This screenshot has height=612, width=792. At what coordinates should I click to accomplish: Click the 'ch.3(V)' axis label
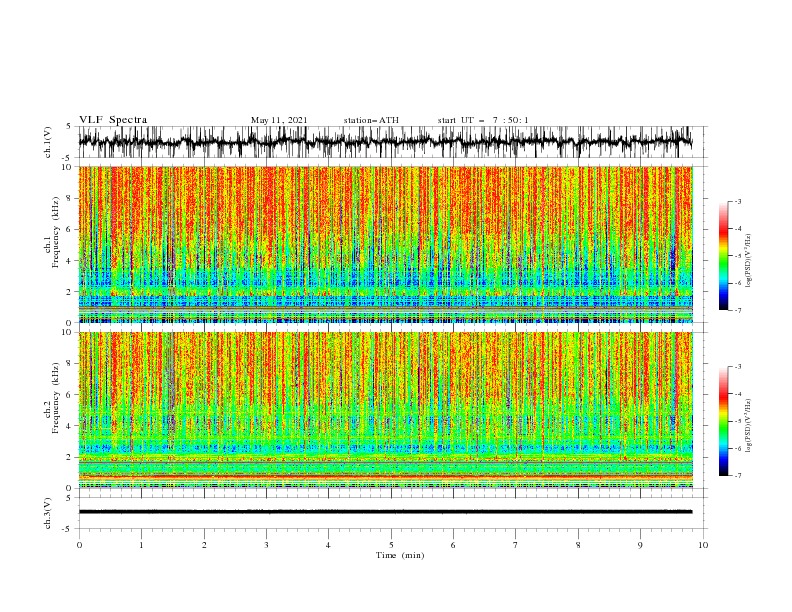[x=48, y=513]
